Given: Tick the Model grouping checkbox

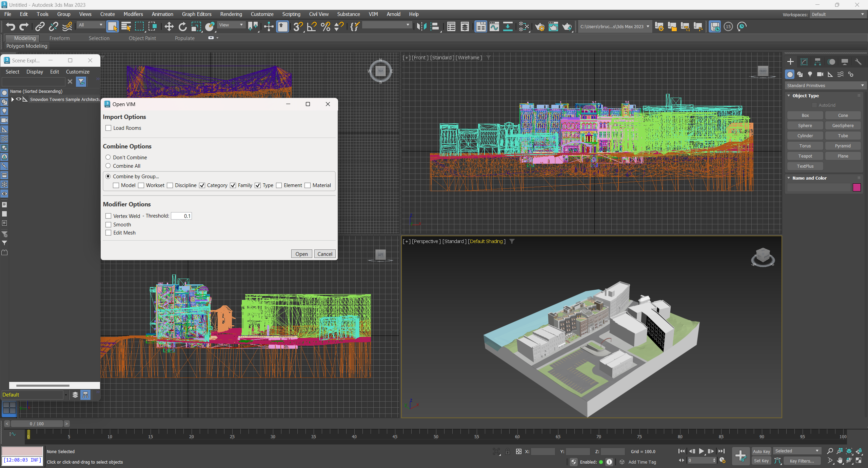Looking at the screenshot, I should (x=116, y=185).
